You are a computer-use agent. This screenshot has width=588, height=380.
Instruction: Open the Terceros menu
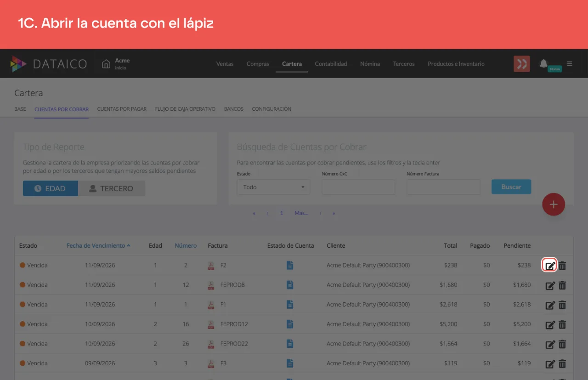coord(404,64)
